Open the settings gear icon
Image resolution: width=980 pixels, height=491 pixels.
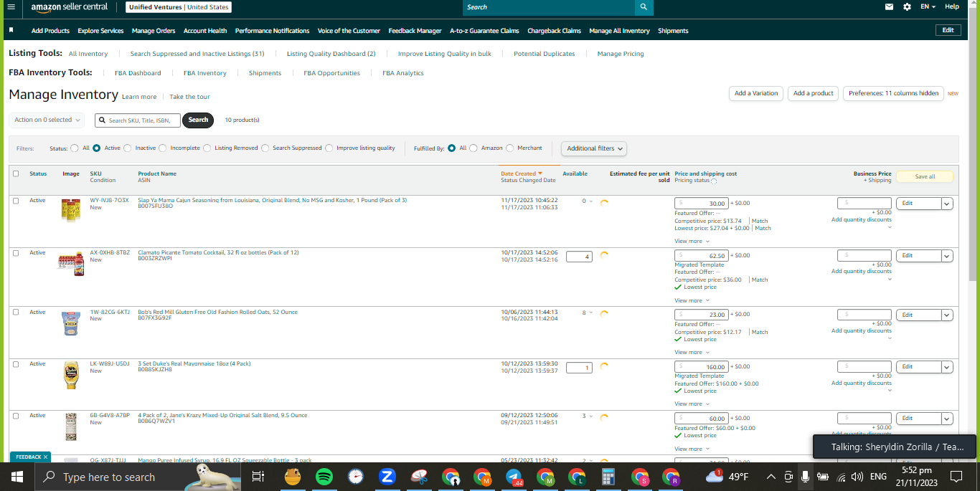tap(907, 6)
